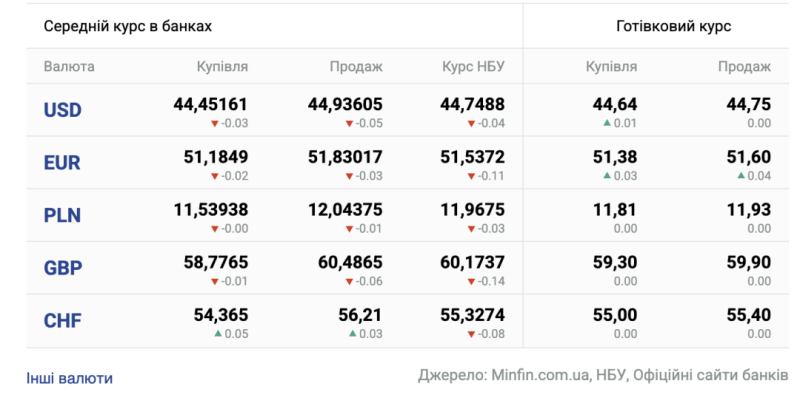The width and height of the screenshot is (800, 395).
Task: Open the EUR currency link
Action: 62,163
